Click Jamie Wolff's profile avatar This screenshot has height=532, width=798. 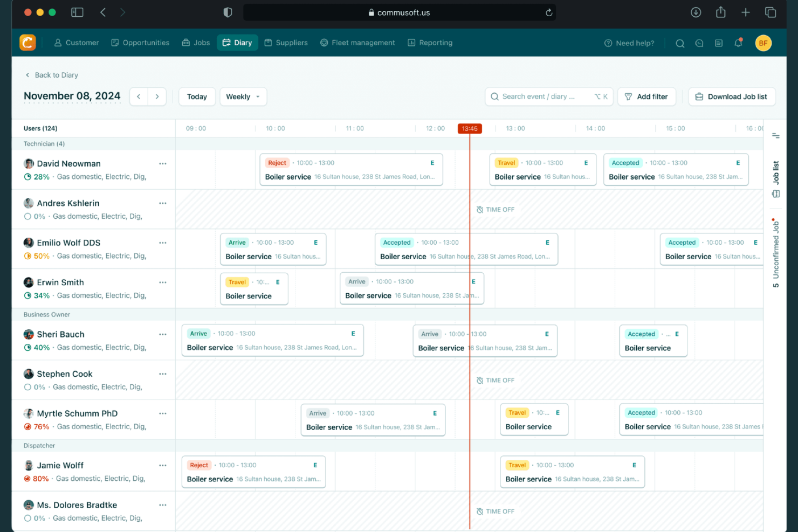pos(29,465)
